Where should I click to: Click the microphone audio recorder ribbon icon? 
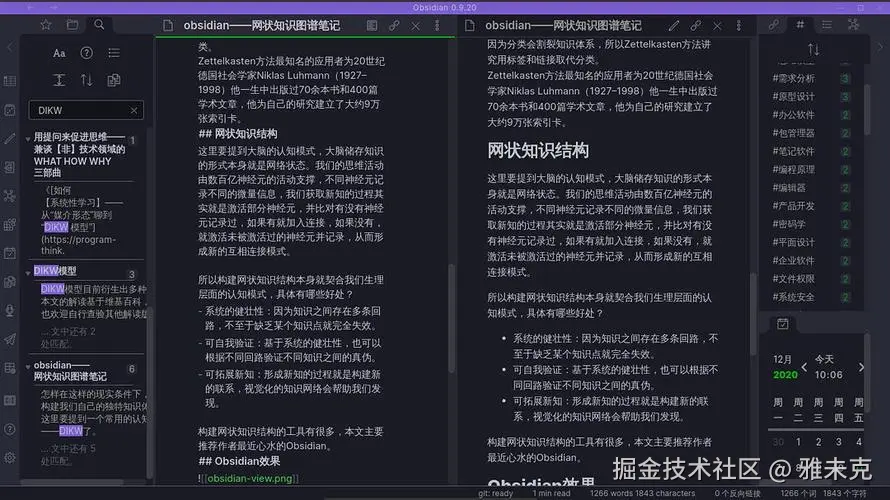click(x=10, y=310)
